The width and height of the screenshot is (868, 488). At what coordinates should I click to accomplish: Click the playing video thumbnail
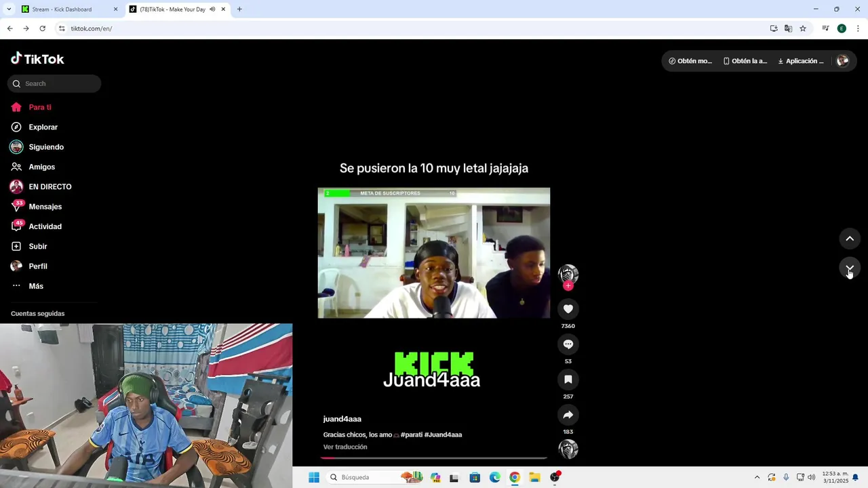(434, 253)
